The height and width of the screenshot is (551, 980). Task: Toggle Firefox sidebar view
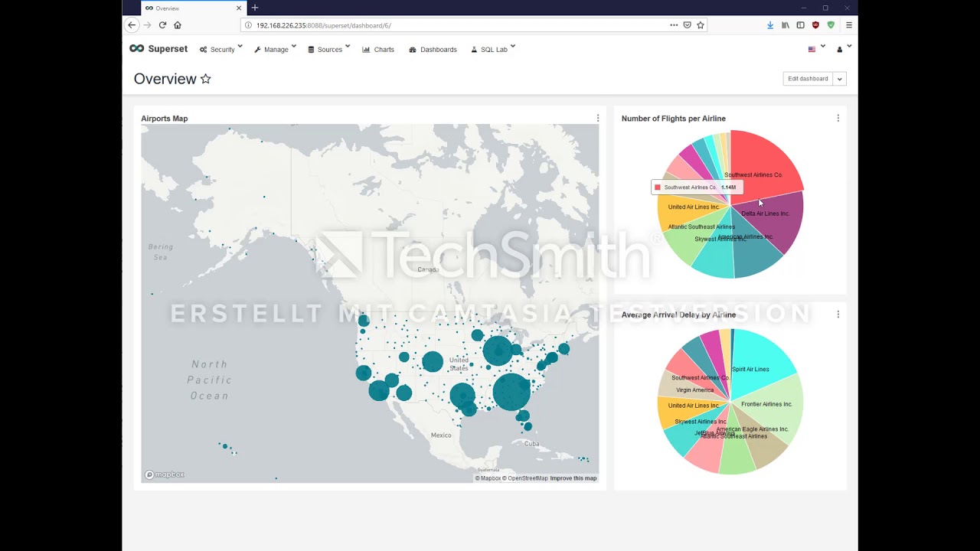(801, 25)
